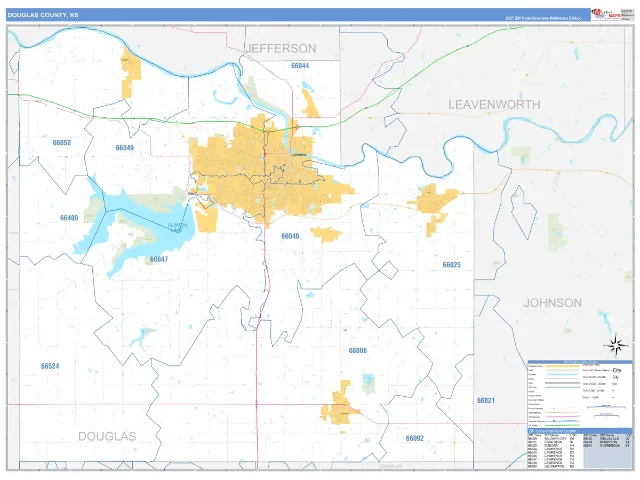This screenshot has height=480, width=640.
Task: Click ZIP code label 66025
Action: coord(452,265)
